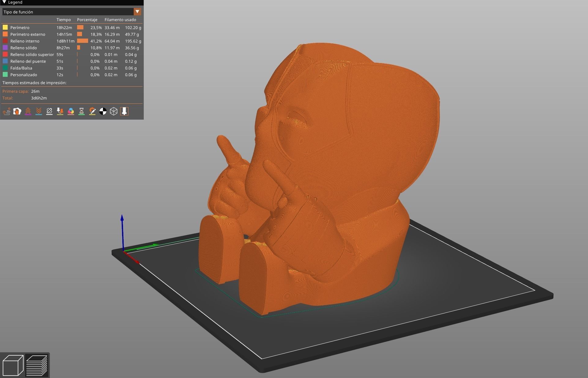Toggle the tool changes icon
This screenshot has width=588, height=378.
(x=60, y=111)
